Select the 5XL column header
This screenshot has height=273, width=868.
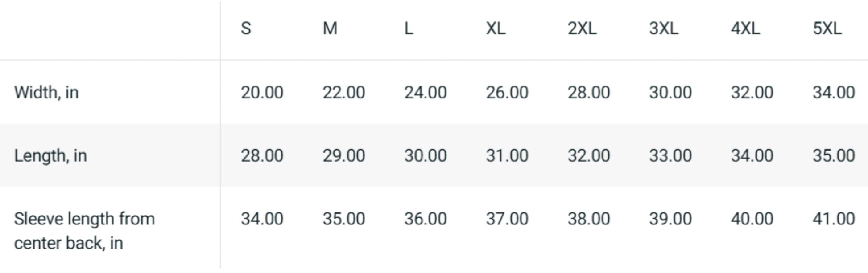(827, 29)
